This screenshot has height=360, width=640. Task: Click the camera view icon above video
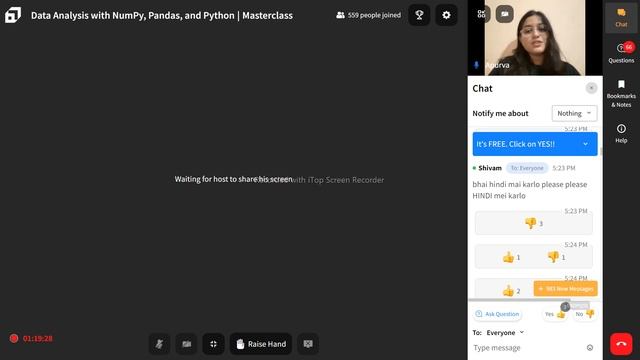tap(504, 14)
